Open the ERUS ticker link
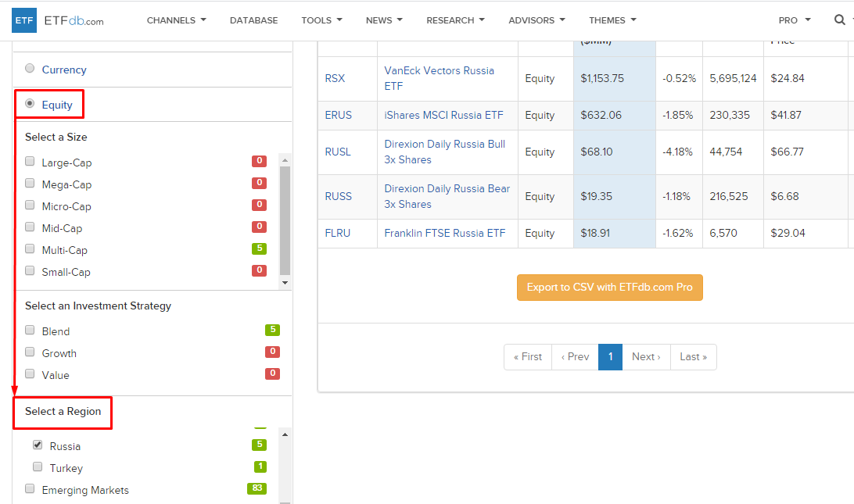 pos(338,116)
